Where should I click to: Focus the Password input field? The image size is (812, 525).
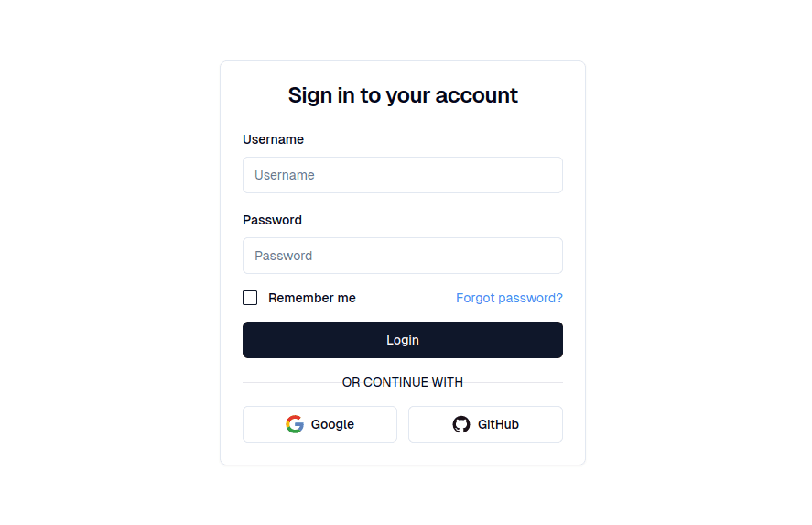coord(403,256)
